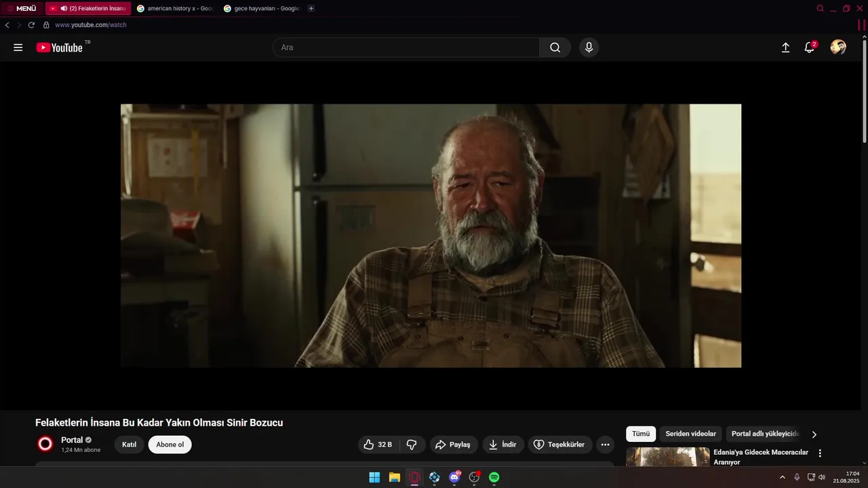Share video via Paylaş

(x=454, y=445)
